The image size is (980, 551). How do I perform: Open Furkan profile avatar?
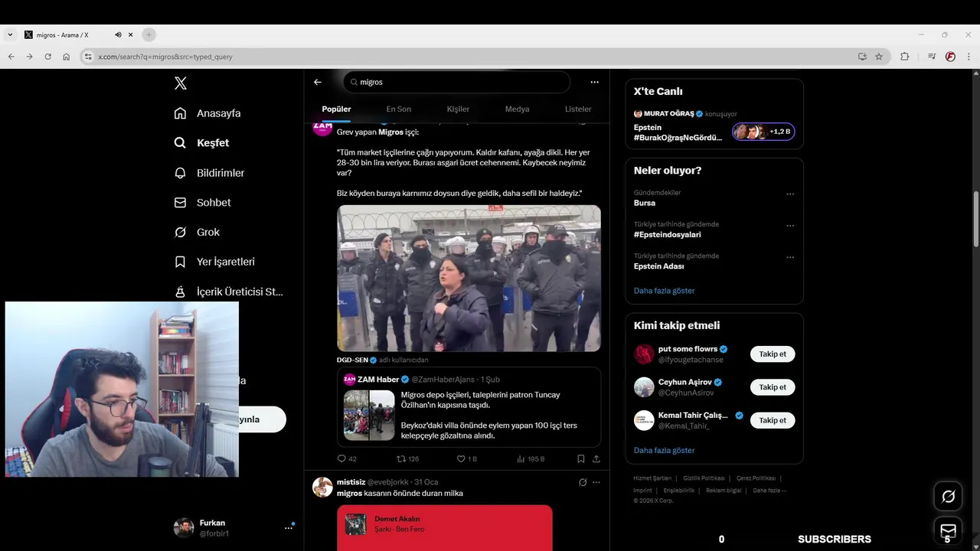184,527
